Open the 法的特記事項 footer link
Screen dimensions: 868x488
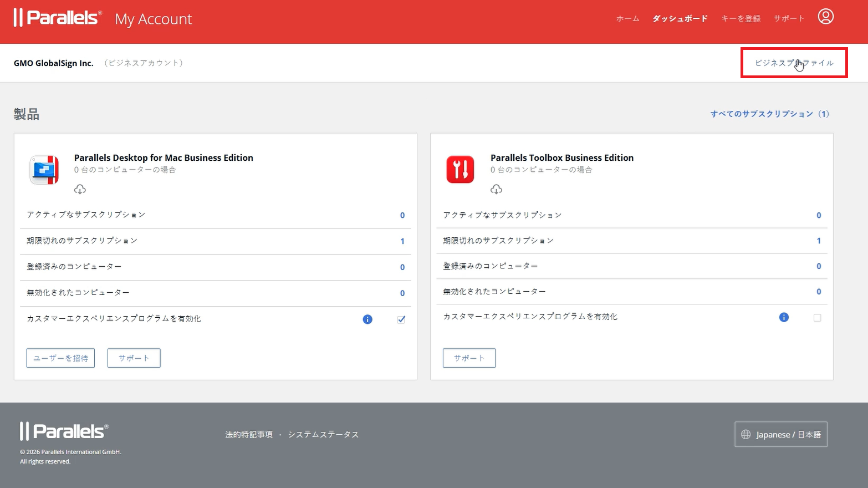(249, 435)
